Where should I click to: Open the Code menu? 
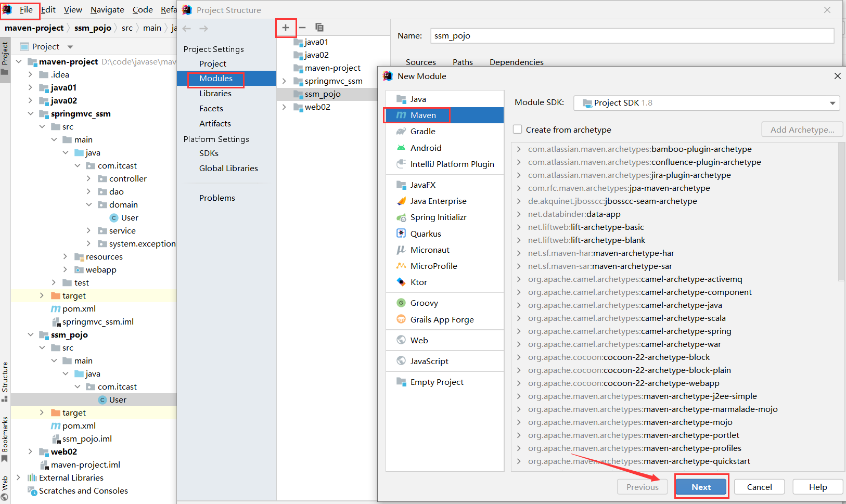(x=143, y=9)
